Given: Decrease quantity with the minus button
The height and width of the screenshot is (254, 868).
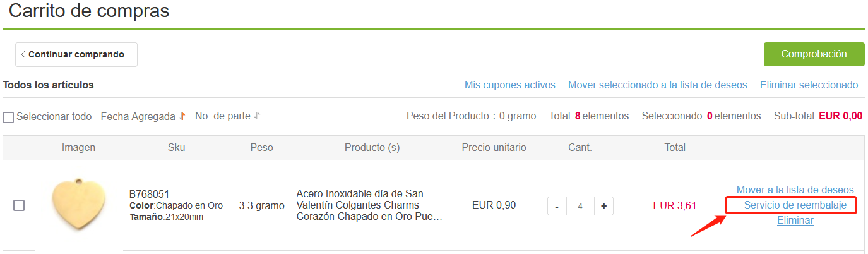Looking at the screenshot, I should click(x=557, y=206).
